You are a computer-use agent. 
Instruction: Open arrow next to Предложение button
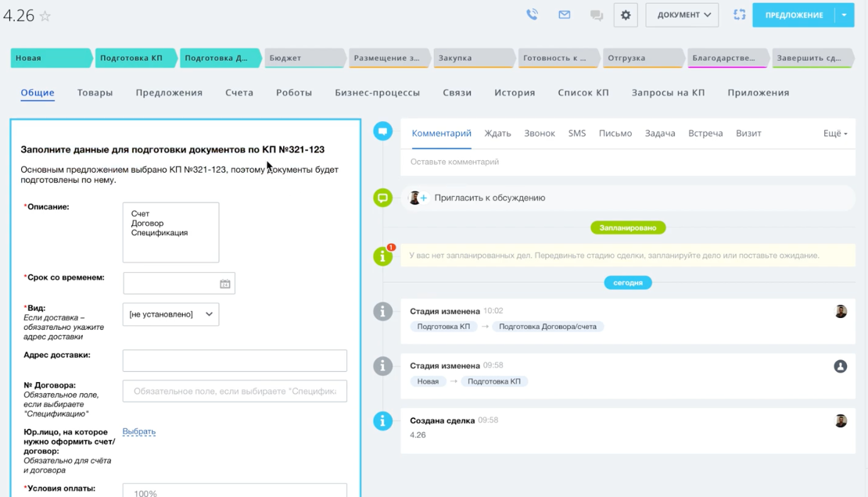[x=845, y=15]
